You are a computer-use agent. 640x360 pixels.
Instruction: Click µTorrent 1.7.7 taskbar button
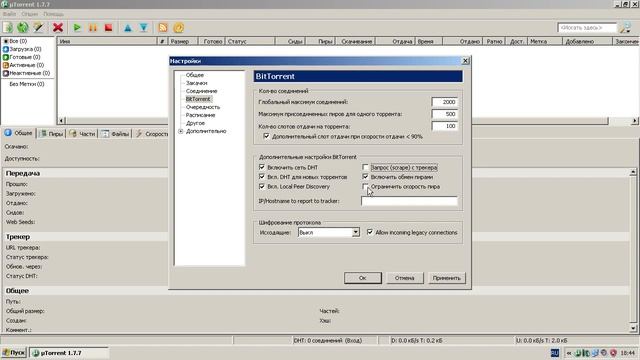point(69,353)
